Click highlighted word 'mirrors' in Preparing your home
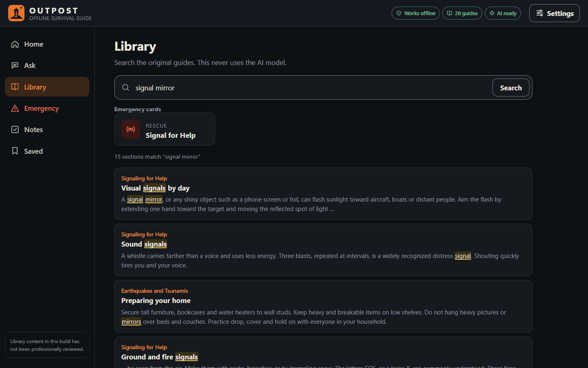Screen dimensions: 588x368 coord(131,322)
